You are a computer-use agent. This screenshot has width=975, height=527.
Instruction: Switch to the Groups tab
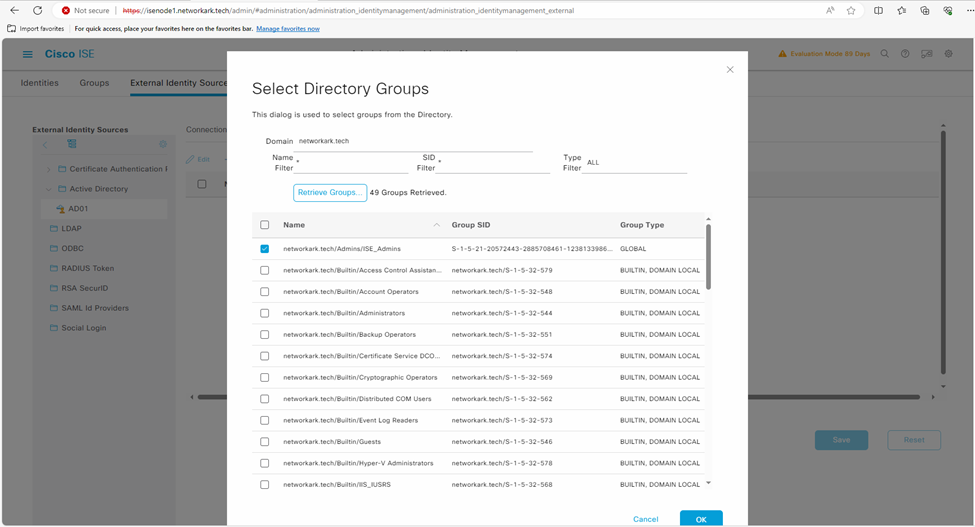[x=94, y=83]
